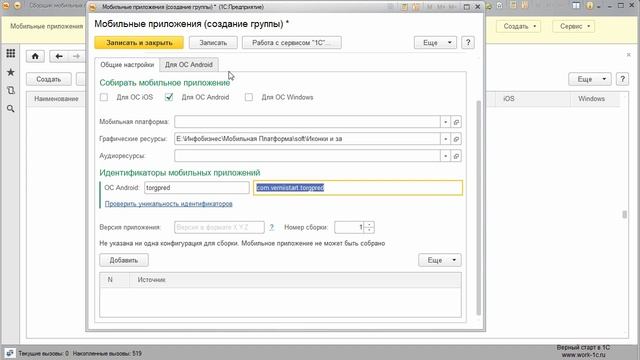Click the Наименование column header in main window
The height and width of the screenshot is (360, 640).
[56, 99]
